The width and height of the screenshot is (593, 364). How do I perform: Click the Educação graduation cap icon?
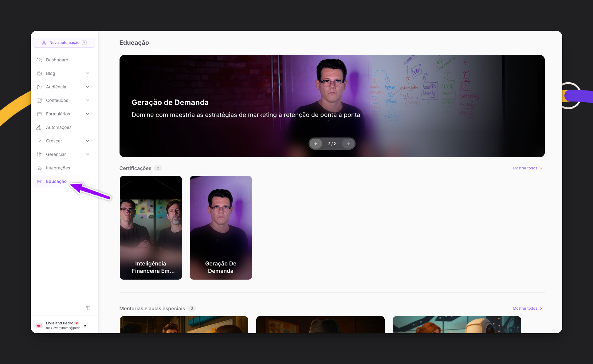coord(39,181)
